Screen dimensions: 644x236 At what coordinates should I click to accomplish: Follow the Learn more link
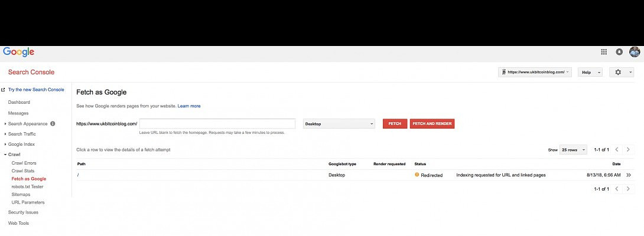tap(189, 106)
